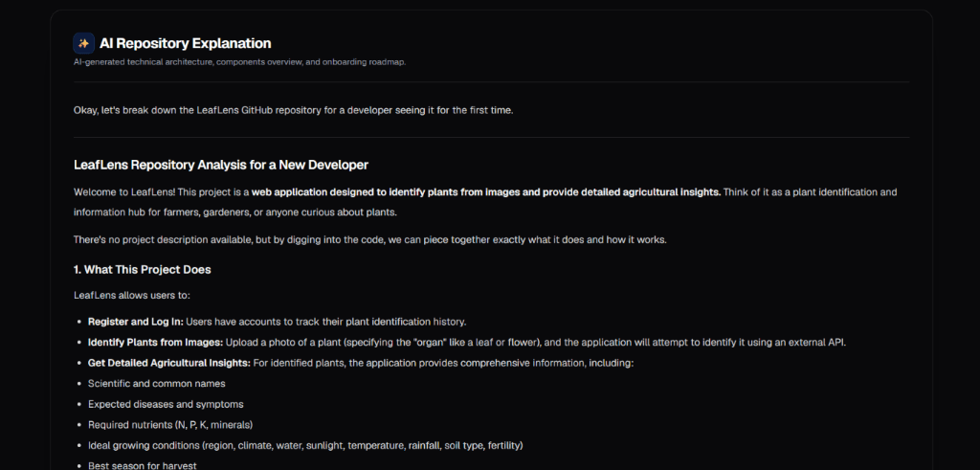Screen dimensions: 980x470
Task: Click the AI-generated technical architecture subtitle
Action: [239, 62]
